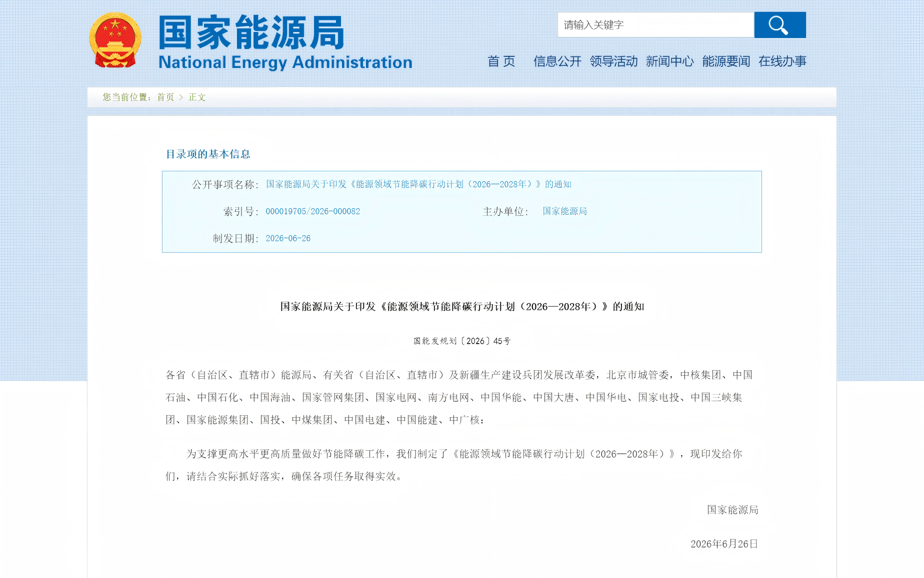This screenshot has width=924, height=578.
Task: Click the 正文 breadcrumb item
Action: click(x=197, y=97)
